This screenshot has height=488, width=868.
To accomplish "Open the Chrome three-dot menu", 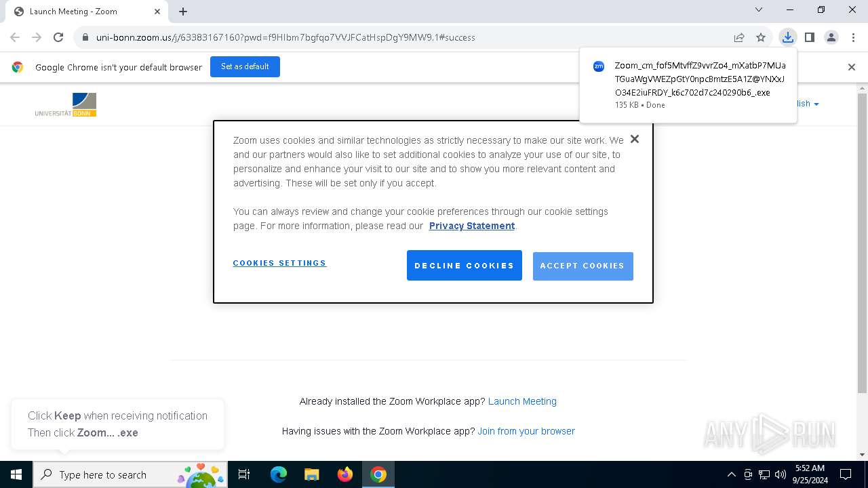I will click(853, 37).
